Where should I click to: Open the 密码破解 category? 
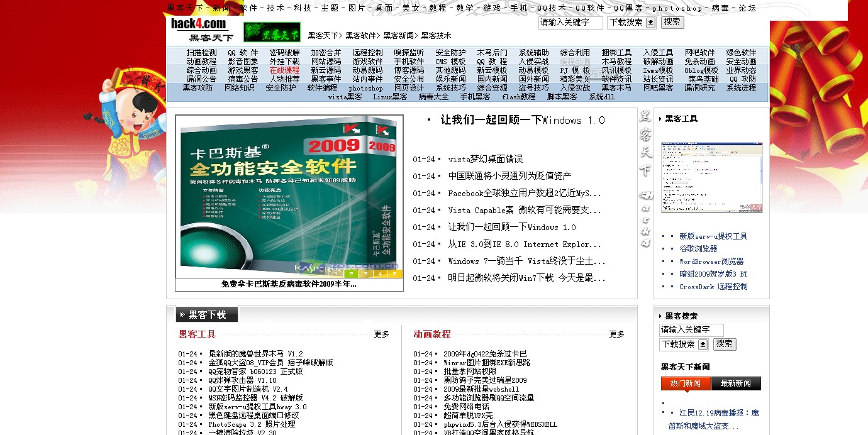tap(284, 53)
